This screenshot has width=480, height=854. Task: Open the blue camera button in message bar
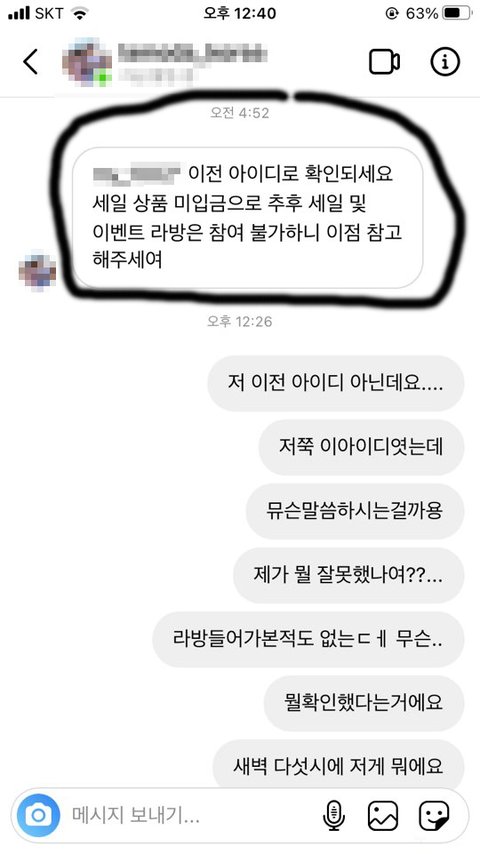pyautogui.click(x=38, y=815)
